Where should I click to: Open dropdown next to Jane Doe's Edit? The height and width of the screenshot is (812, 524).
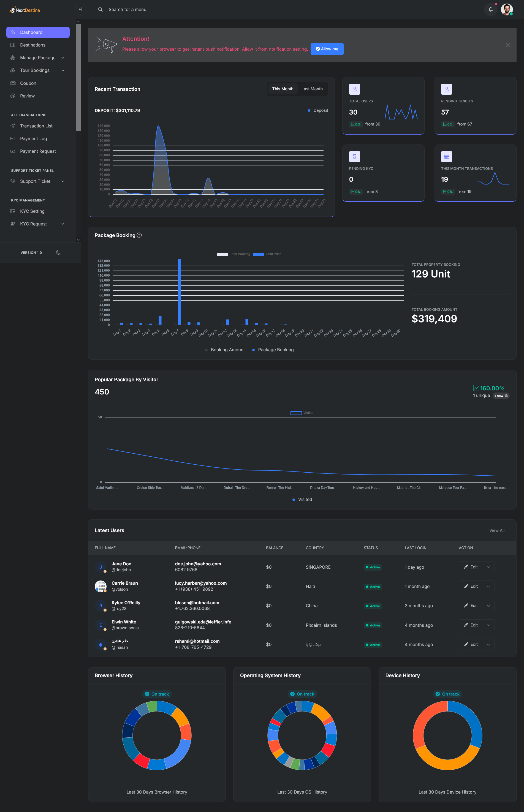click(x=488, y=567)
